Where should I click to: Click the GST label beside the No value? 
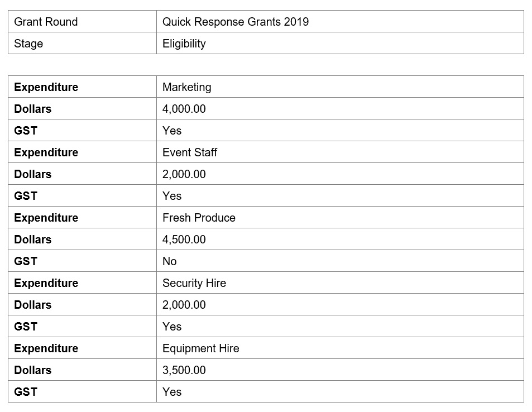point(26,261)
